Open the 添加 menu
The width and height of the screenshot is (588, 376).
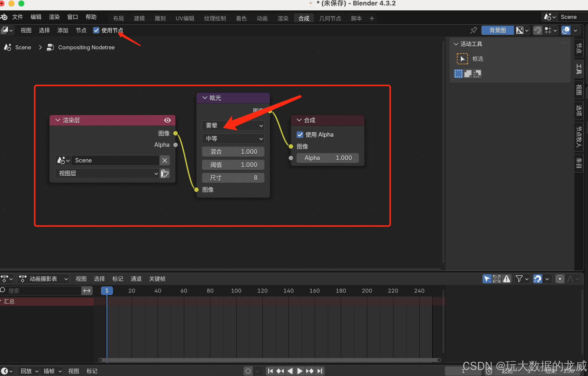63,30
